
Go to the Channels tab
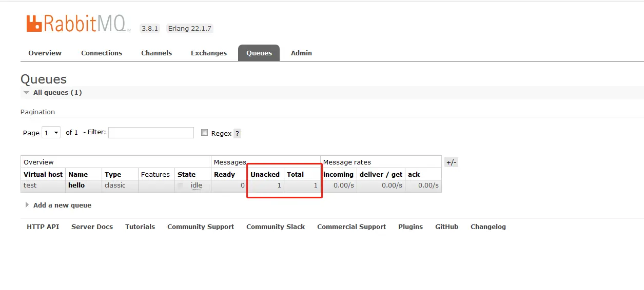pyautogui.click(x=157, y=53)
